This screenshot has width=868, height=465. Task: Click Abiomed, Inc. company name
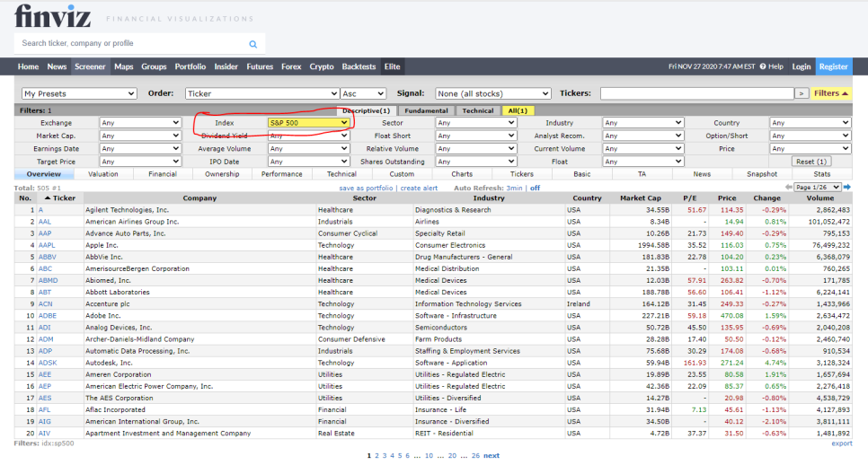(108, 280)
